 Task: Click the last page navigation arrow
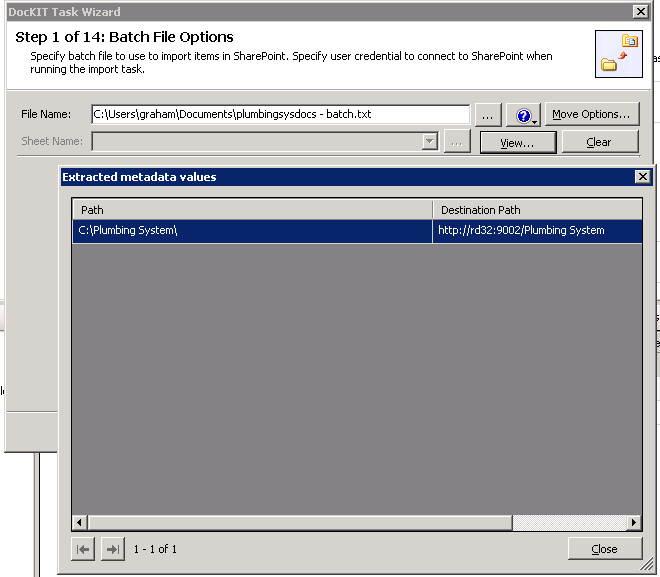coord(113,549)
